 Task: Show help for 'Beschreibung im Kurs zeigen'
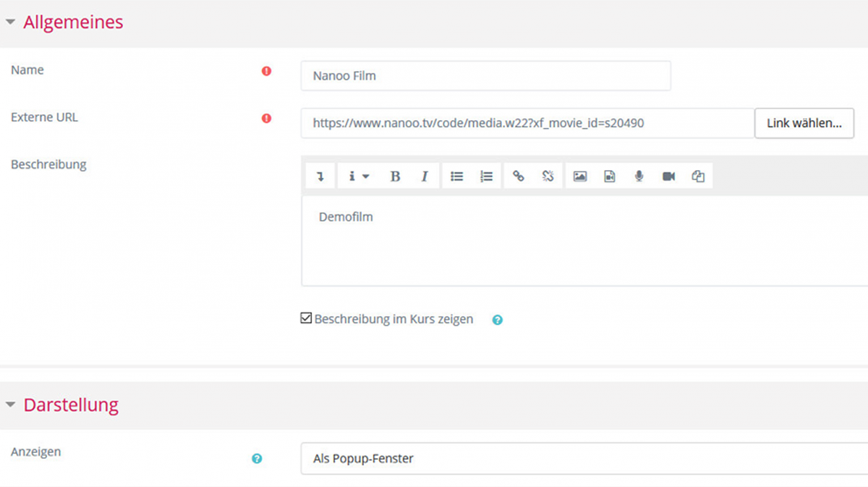(x=497, y=319)
